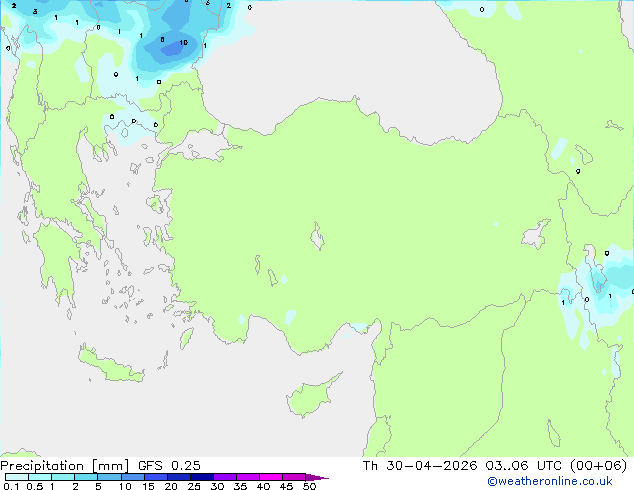Select the bright magenta 40–45 mm legend swatch
This screenshot has height=490, width=634.
tap(271, 477)
